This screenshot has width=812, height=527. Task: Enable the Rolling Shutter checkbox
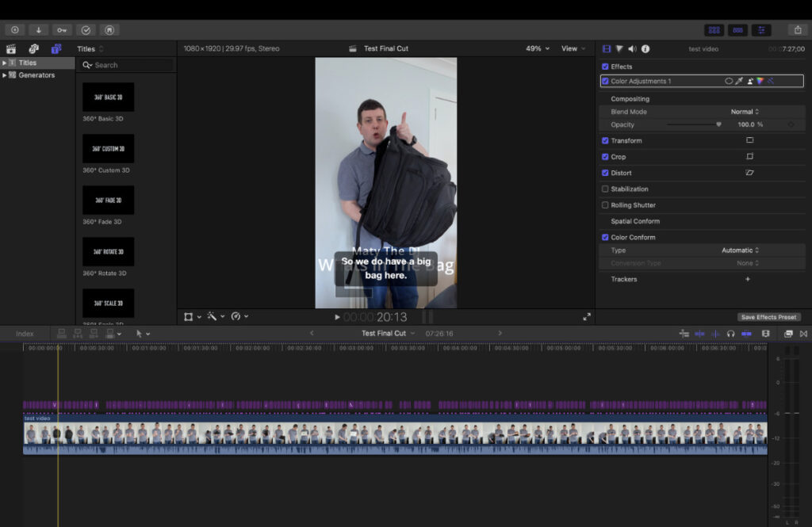point(605,205)
